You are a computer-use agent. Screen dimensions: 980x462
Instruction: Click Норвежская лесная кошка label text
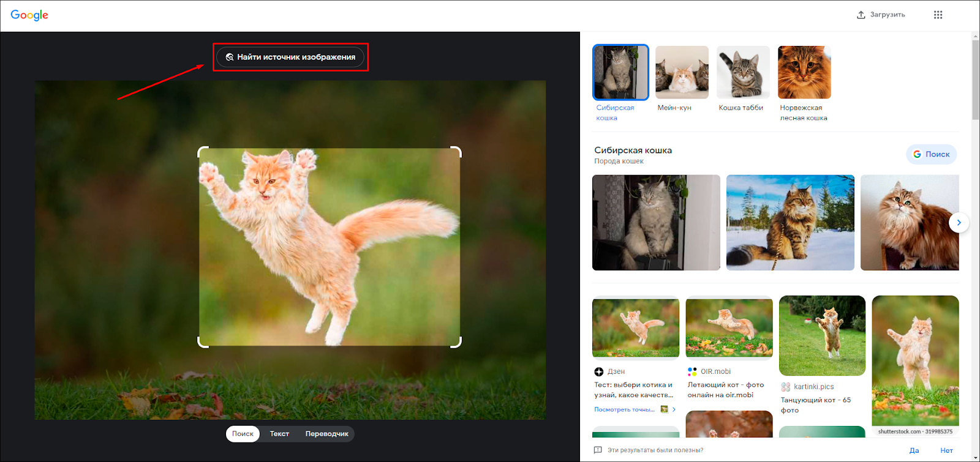[x=804, y=113]
